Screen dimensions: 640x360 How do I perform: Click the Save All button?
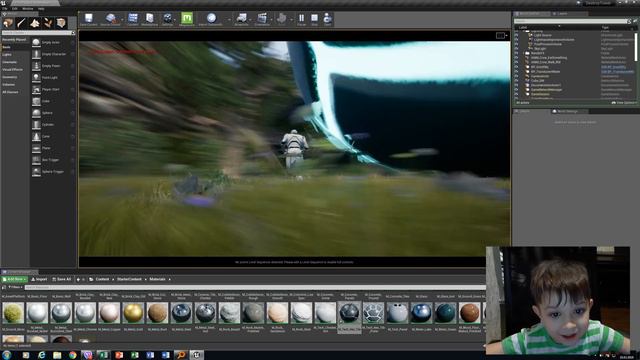62,279
